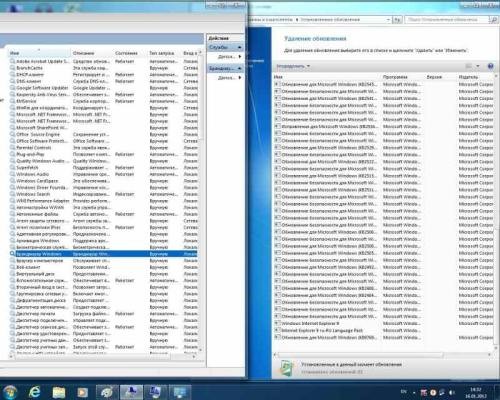Viewport: 500px width, 400px height.
Task: Click the services list vertical scrollbar
Action: coord(200,200)
